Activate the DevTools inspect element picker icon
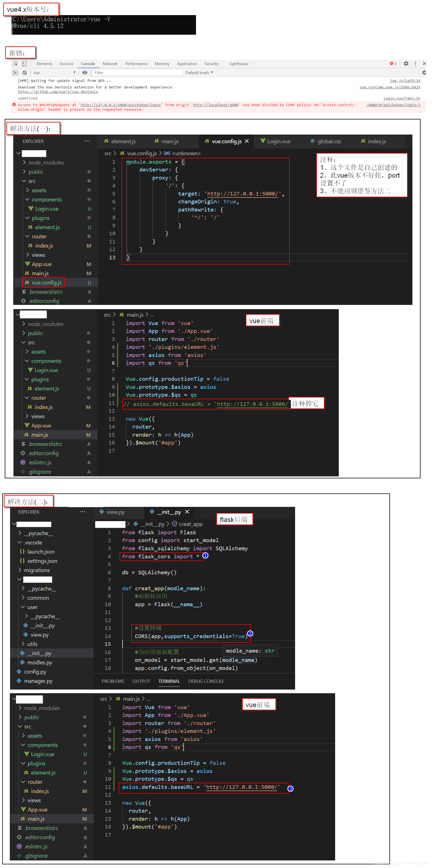The height and width of the screenshot is (868, 432). point(15,64)
